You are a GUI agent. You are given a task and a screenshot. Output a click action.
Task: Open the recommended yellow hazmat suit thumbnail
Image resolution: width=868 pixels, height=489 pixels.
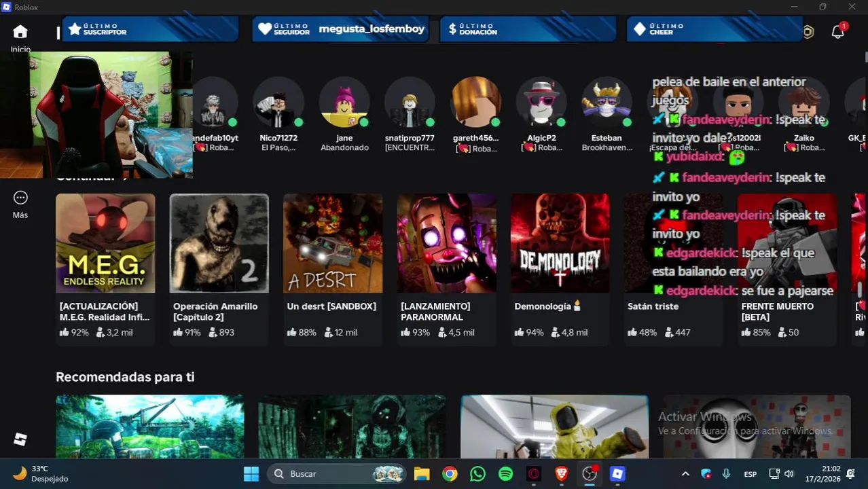coord(554,427)
